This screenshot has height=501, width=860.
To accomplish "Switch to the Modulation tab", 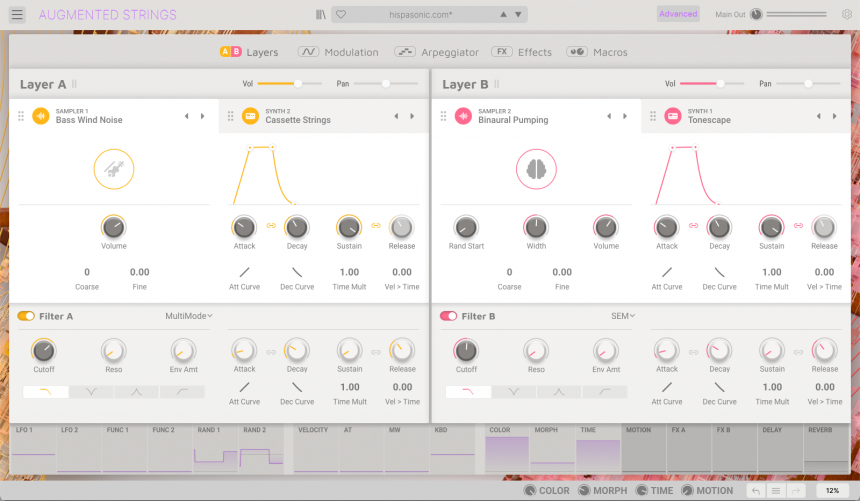I will click(x=338, y=52).
